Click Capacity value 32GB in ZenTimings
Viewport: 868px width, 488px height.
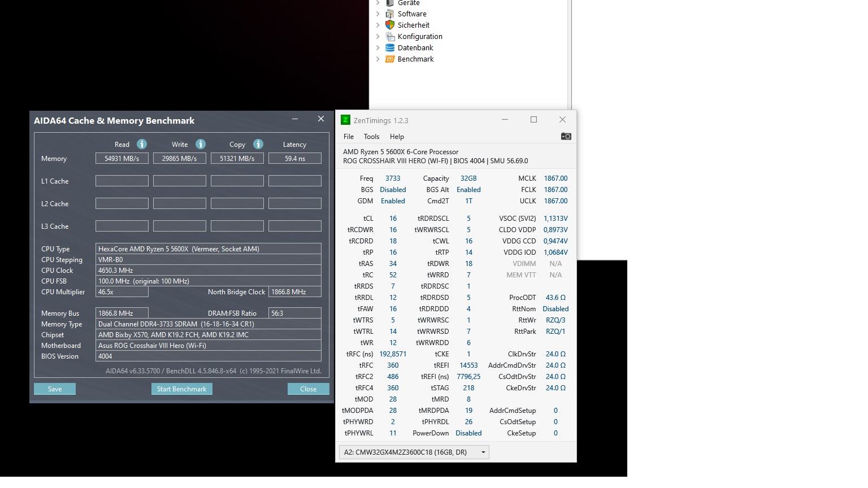468,178
